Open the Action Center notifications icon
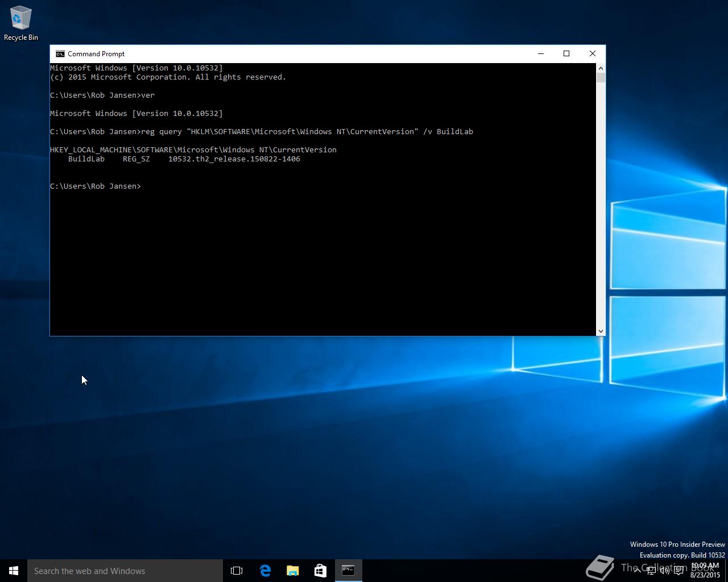The width and height of the screenshot is (728, 582). (679, 571)
